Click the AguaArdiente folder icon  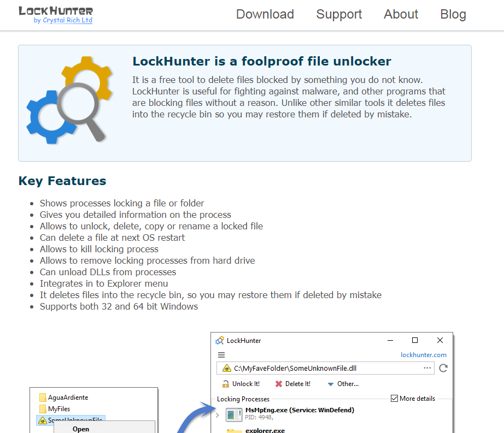tap(43, 398)
